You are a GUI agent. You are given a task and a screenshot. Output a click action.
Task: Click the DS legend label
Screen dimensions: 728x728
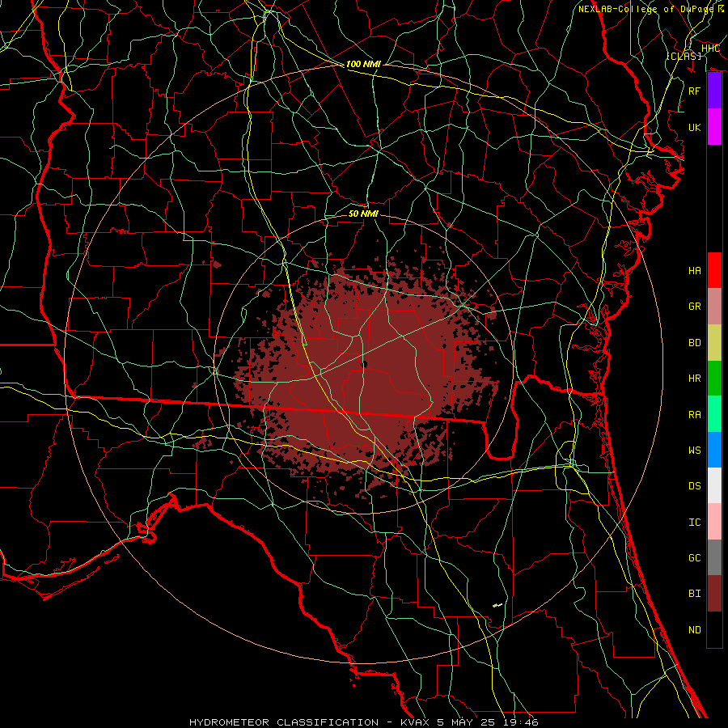pos(694,486)
